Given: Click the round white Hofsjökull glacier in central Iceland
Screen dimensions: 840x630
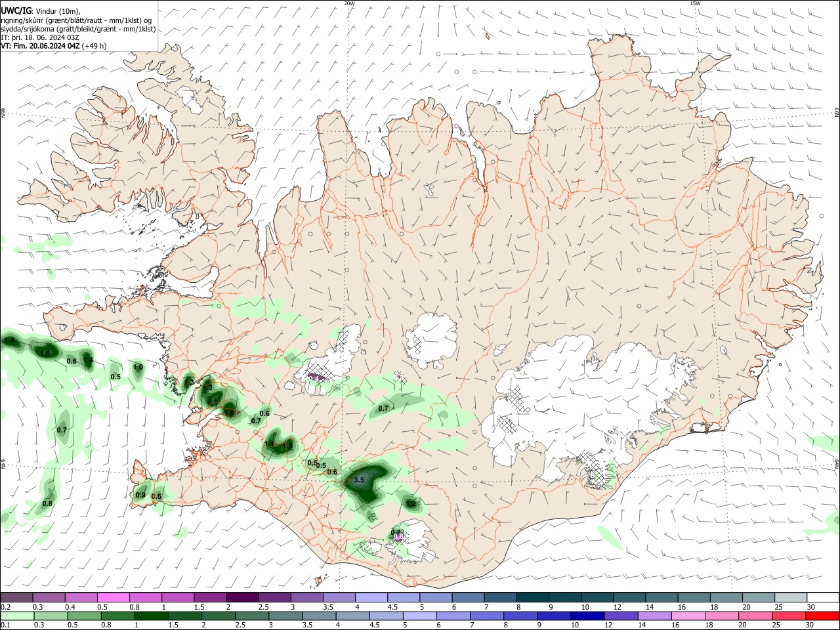Looking at the screenshot, I should tap(432, 339).
